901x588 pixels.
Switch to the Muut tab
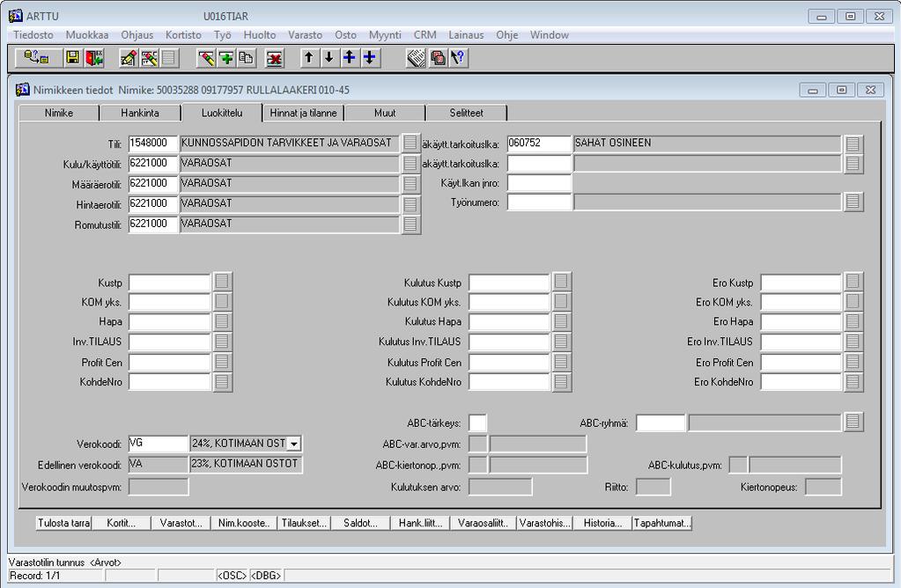click(385, 114)
